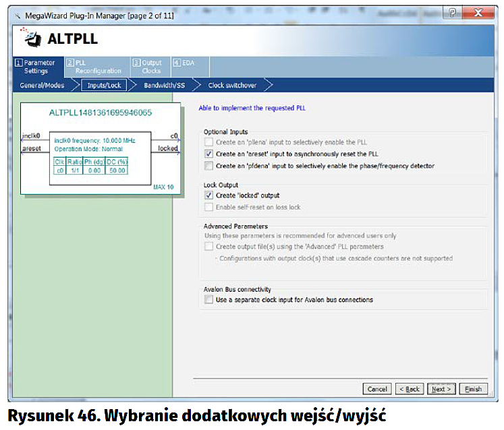Toggle the Create 'locked' output checkbox
Viewport: 504px width, 430px height.
coord(209,195)
